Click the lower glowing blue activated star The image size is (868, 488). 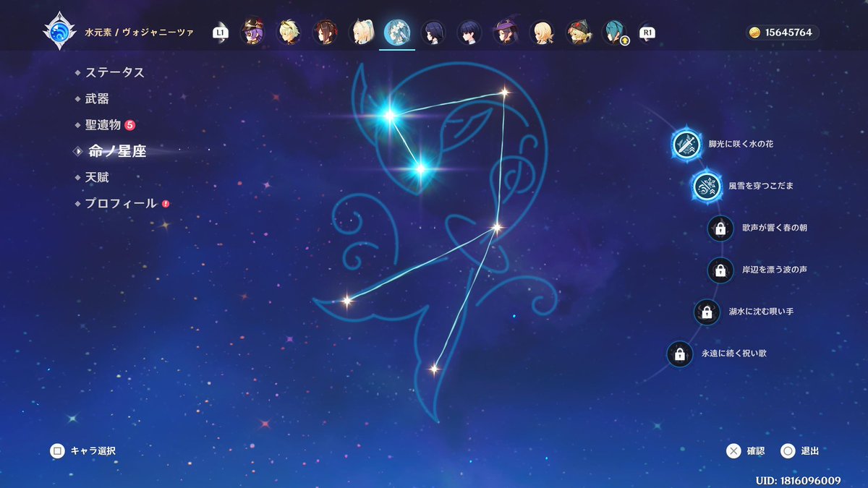(x=420, y=169)
